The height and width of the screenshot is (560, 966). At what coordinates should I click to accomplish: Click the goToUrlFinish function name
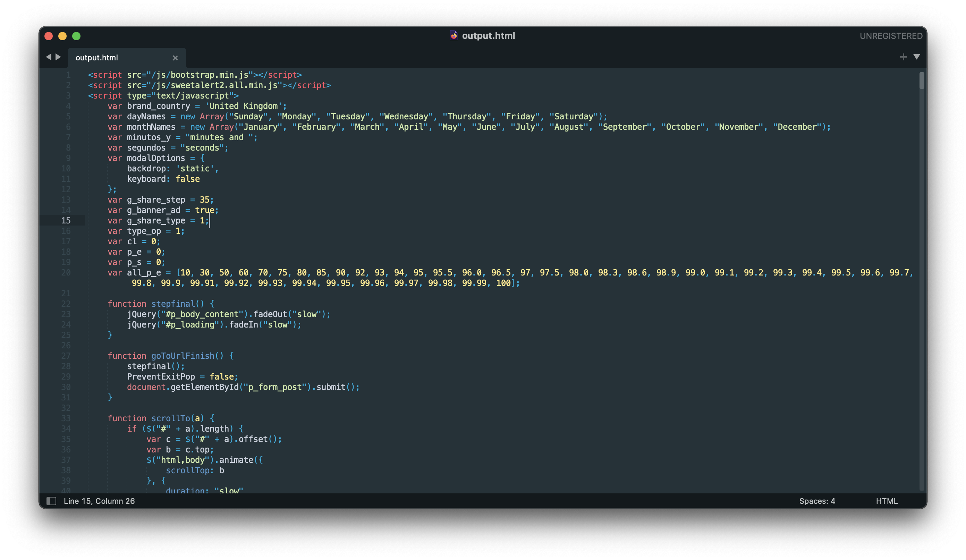click(x=183, y=356)
